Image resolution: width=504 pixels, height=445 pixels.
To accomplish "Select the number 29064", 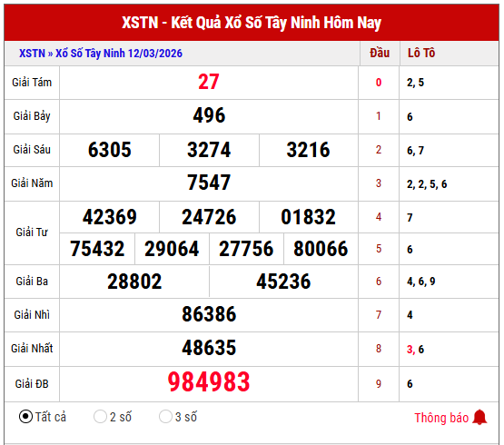I will [x=172, y=249].
